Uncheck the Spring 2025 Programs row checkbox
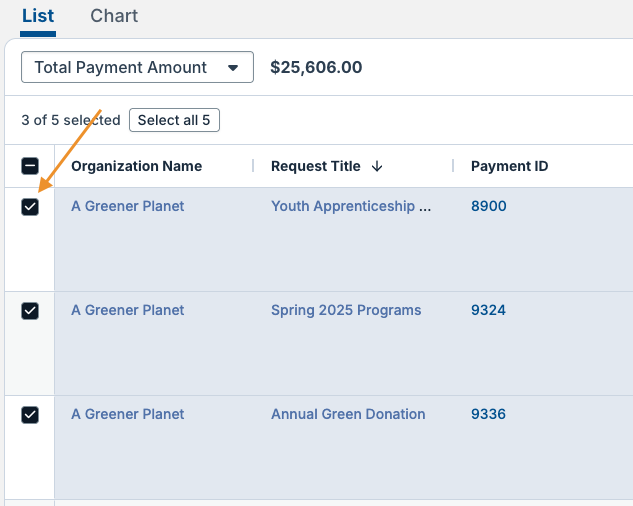Viewport: 633px width, 506px height. (x=30, y=311)
